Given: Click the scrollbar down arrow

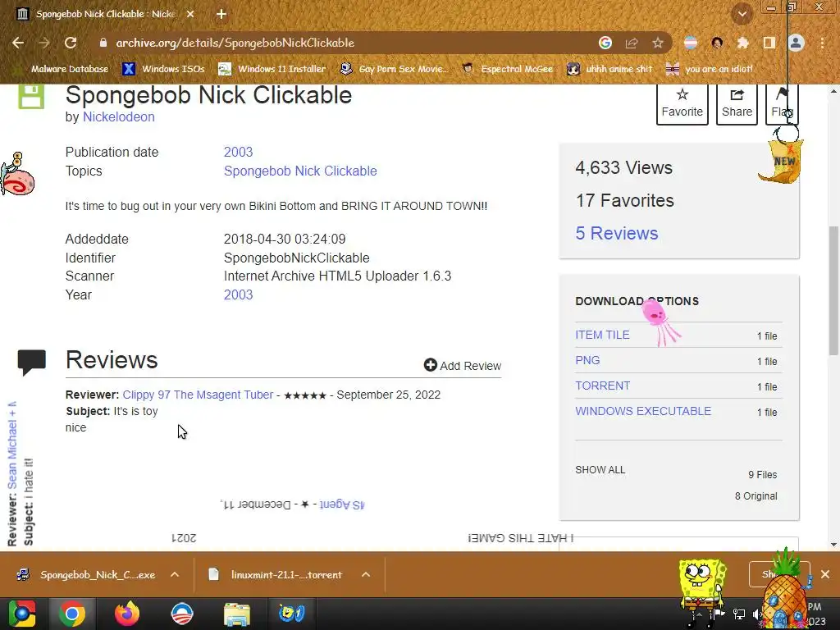Looking at the screenshot, I should click(833, 545).
